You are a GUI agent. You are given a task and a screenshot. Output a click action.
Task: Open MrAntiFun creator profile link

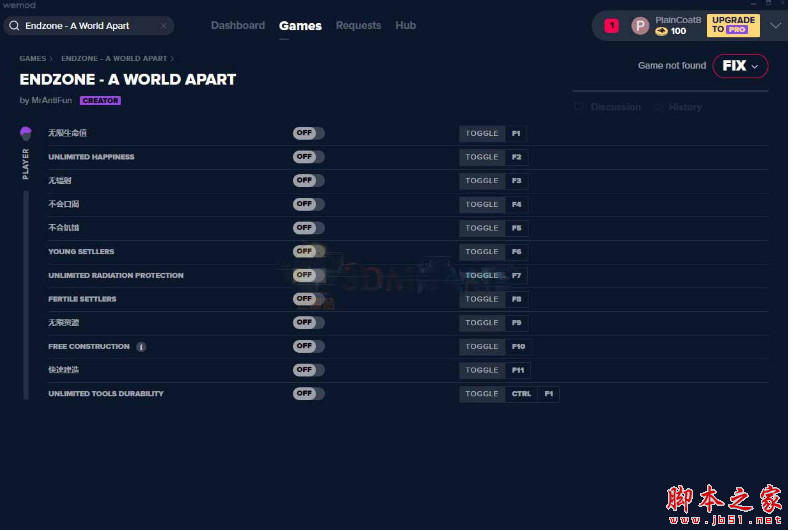[52, 100]
